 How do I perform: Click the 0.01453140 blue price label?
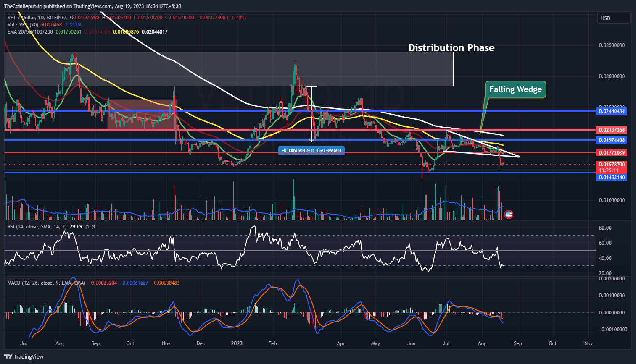[612, 178]
